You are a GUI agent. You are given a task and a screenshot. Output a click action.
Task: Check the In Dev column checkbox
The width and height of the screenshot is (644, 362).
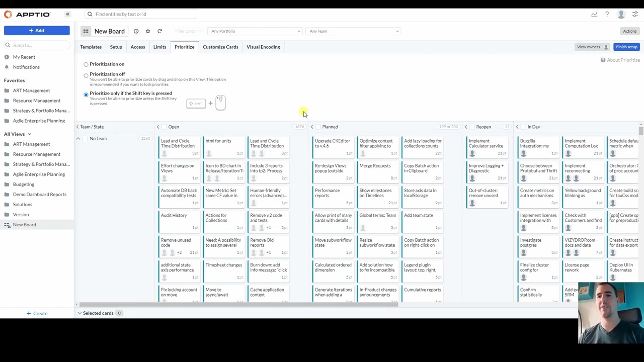tap(524, 127)
